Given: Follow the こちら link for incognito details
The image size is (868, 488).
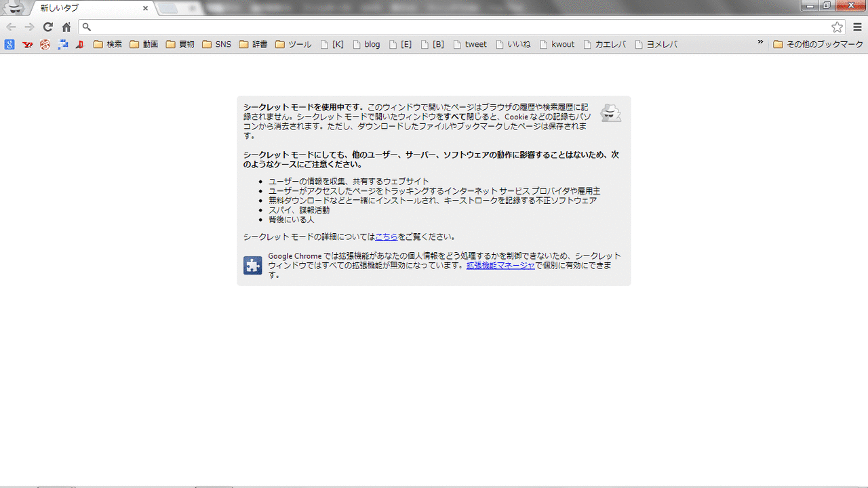Looking at the screenshot, I should [387, 237].
